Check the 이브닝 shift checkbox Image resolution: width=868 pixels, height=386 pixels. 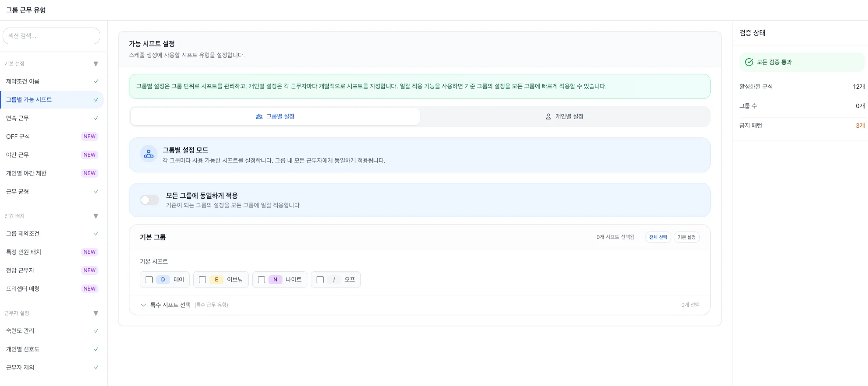[x=202, y=280]
